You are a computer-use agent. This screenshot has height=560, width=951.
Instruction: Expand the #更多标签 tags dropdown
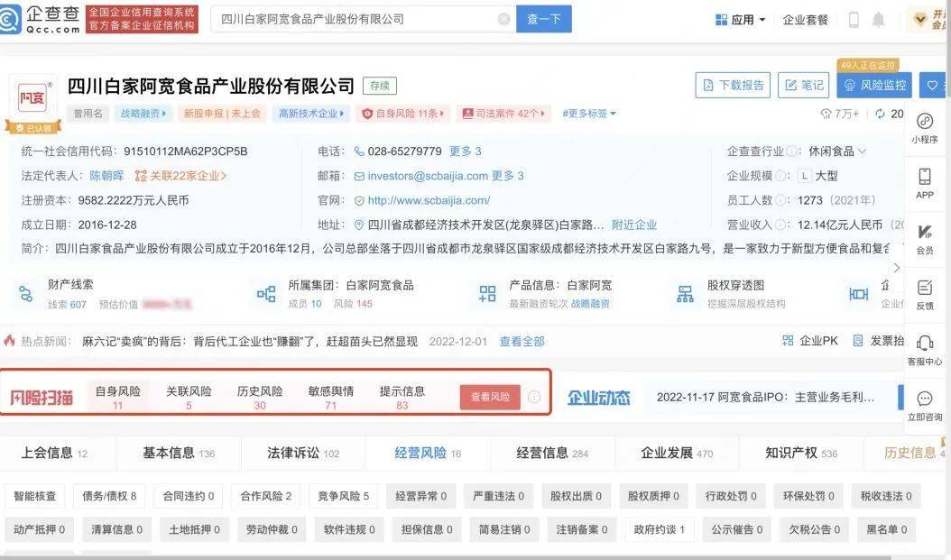coord(589,114)
